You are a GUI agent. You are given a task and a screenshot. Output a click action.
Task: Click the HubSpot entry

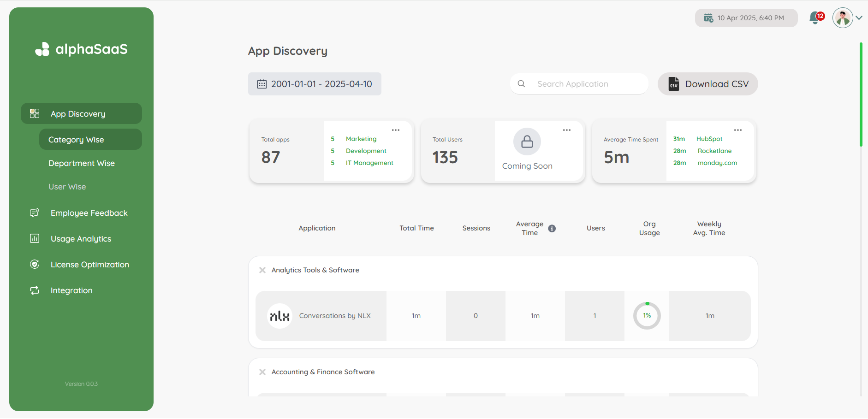709,139
